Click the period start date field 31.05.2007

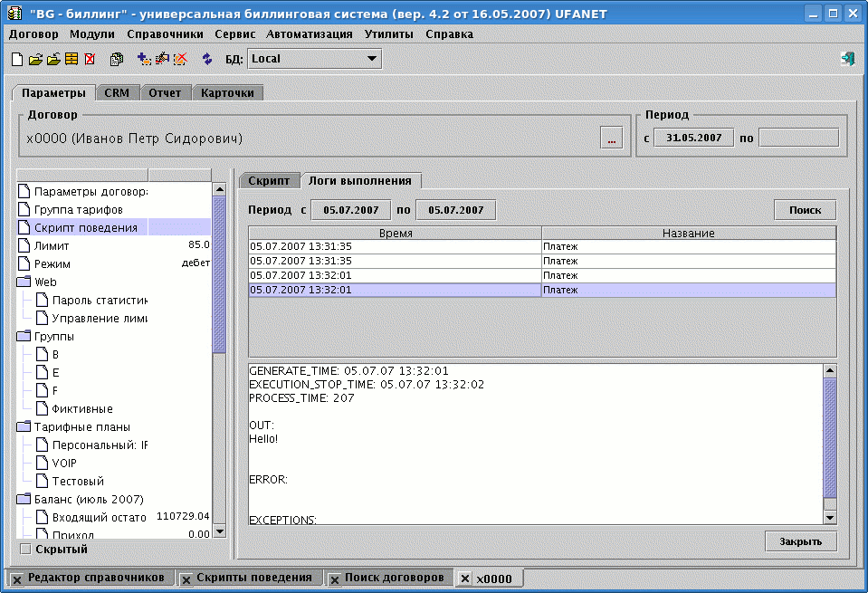[693, 138]
